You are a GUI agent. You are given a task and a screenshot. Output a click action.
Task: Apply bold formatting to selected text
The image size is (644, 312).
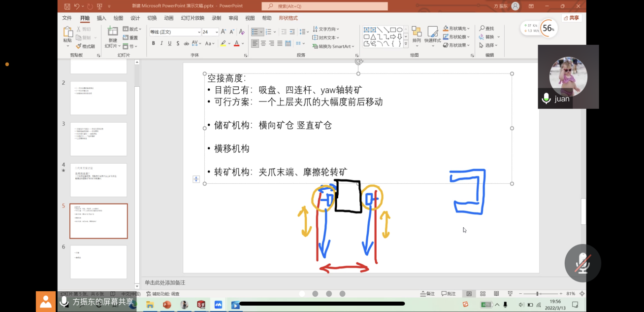154,43
